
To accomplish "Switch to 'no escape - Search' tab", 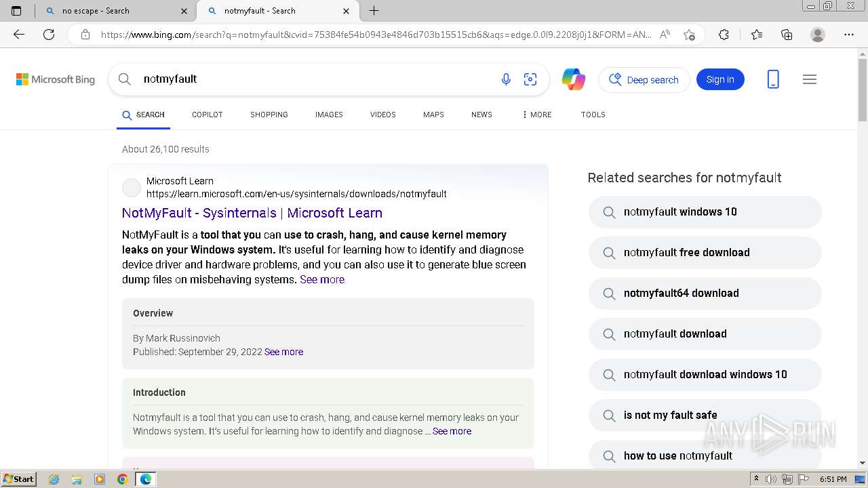I will pyautogui.click(x=114, y=11).
